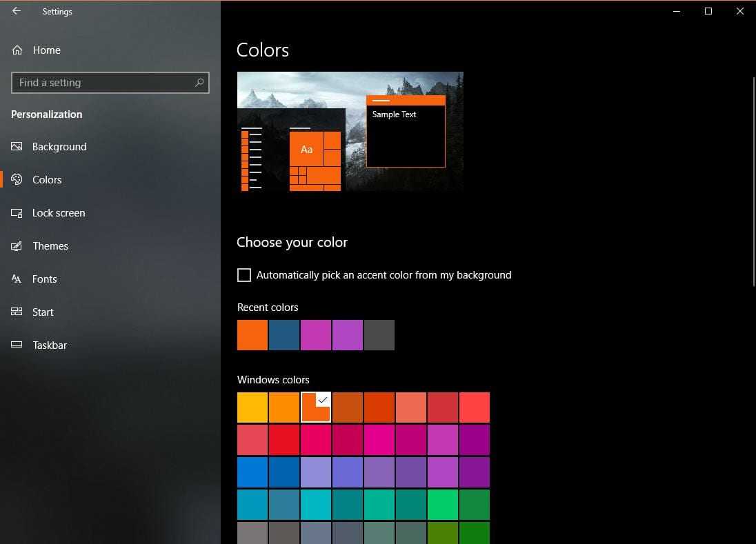This screenshot has width=756, height=544.
Task: Click the search magnifier icon
Action: (199, 83)
